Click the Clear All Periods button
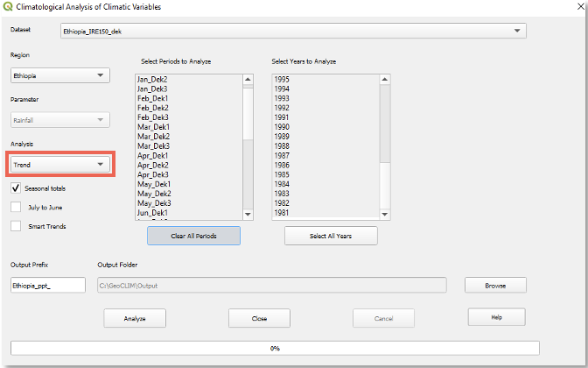588x368 pixels. [x=193, y=236]
